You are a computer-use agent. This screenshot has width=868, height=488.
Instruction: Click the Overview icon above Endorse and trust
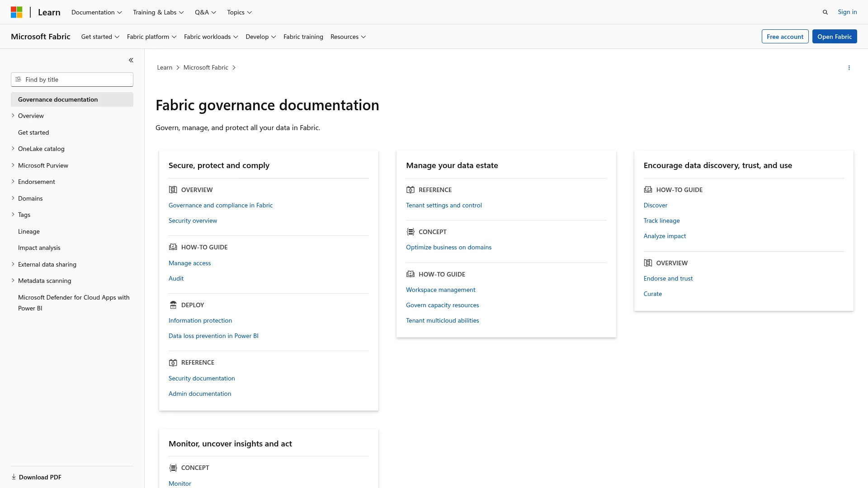click(x=648, y=263)
